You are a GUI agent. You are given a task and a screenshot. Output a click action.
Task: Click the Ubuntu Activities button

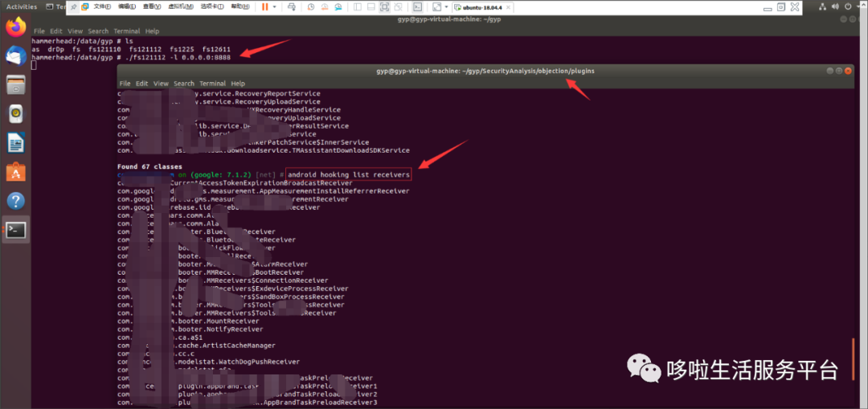click(x=22, y=6)
